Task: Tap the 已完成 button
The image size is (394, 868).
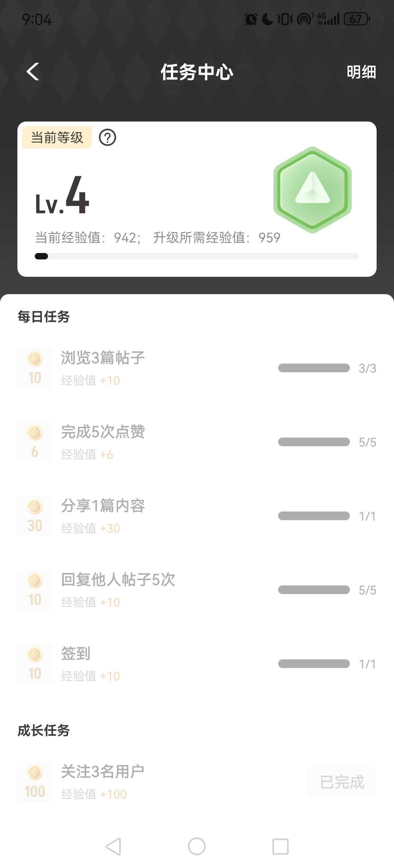Action: click(342, 782)
